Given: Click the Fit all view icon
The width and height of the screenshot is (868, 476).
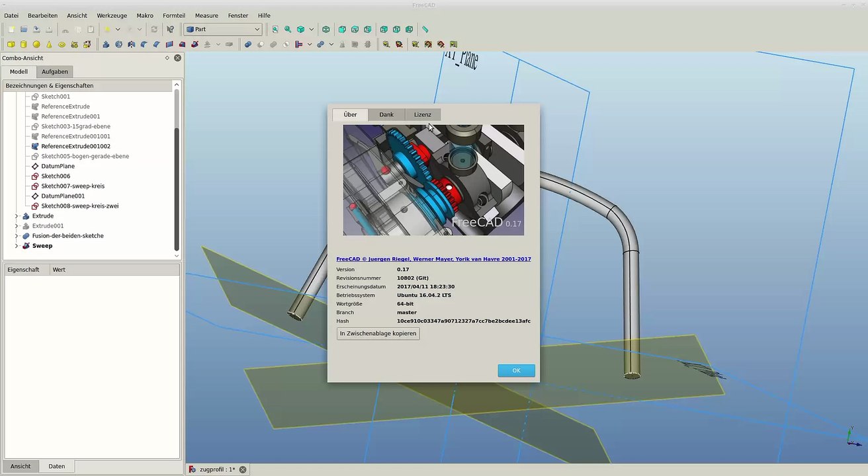Looking at the screenshot, I should click(x=275, y=29).
